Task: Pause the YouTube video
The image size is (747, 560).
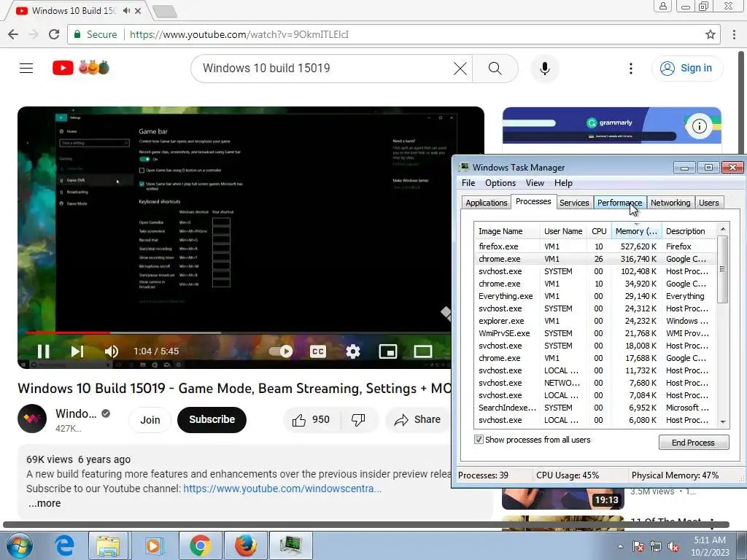Action: click(43, 351)
